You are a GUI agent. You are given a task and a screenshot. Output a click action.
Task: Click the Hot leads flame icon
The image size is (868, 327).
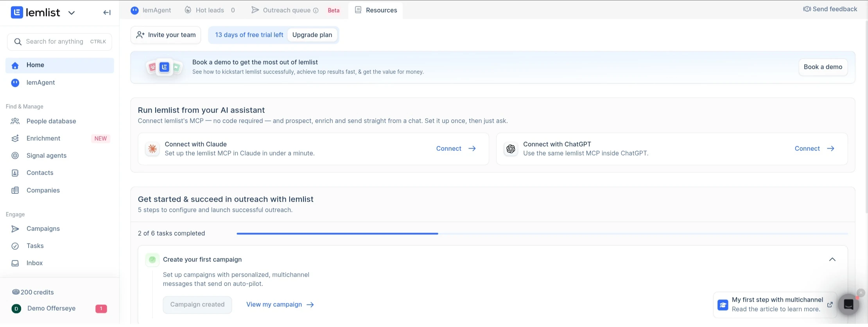click(x=188, y=10)
